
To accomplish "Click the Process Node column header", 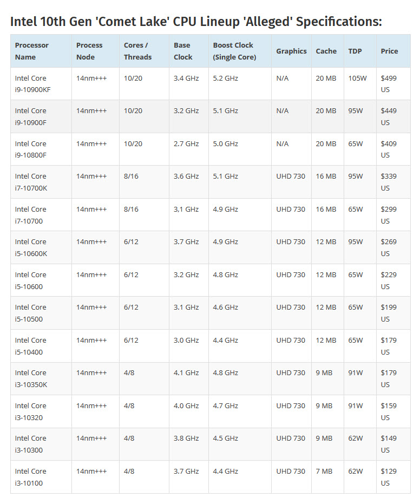I will 89,51.
